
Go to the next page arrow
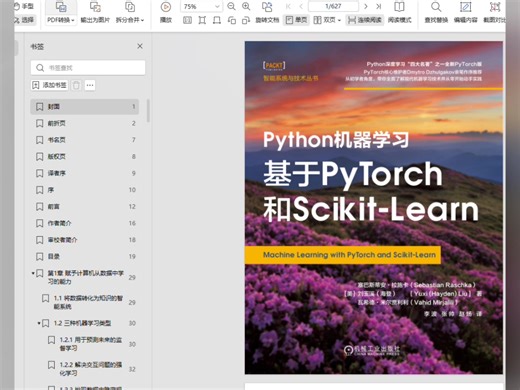coord(366,6)
